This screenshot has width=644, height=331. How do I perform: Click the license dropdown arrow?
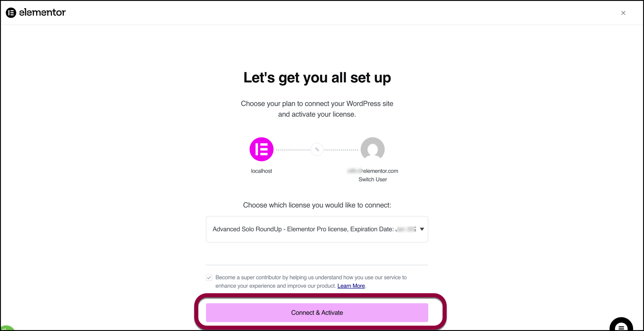pyautogui.click(x=422, y=229)
